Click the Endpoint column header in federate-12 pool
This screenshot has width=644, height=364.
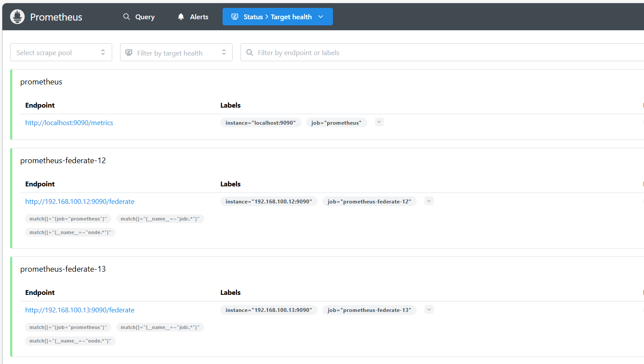point(40,184)
